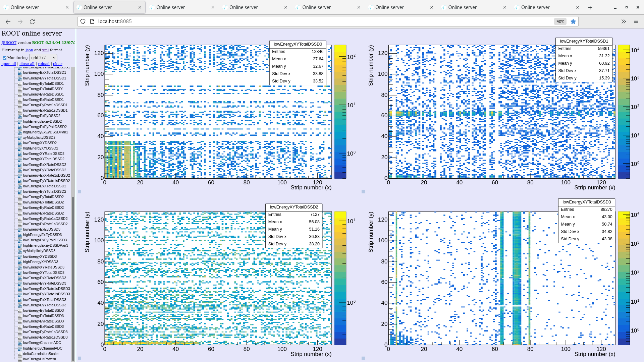This screenshot has height=362, width=644.
Task: Click the back navigation arrow
Action: tap(8, 21)
